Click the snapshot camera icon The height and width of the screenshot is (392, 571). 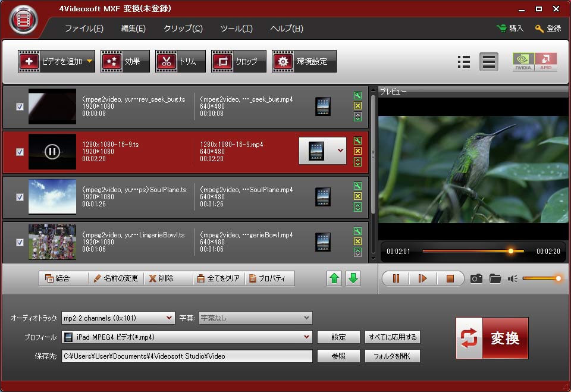point(476,278)
